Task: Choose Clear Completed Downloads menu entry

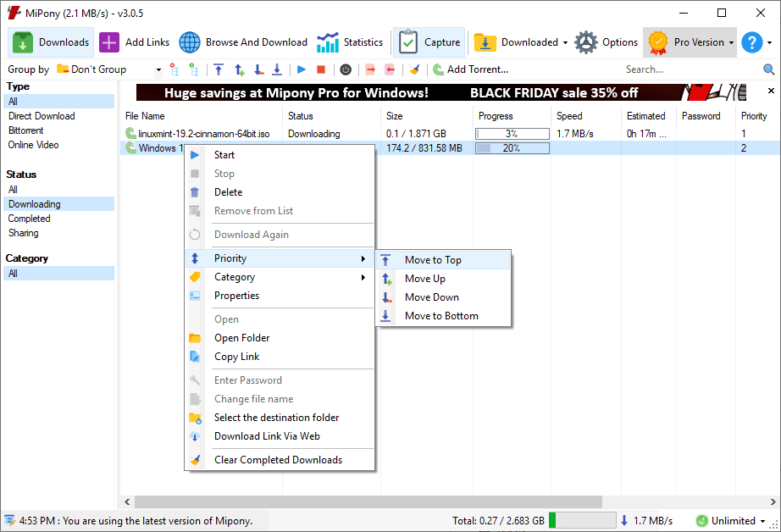Action: [x=280, y=460]
